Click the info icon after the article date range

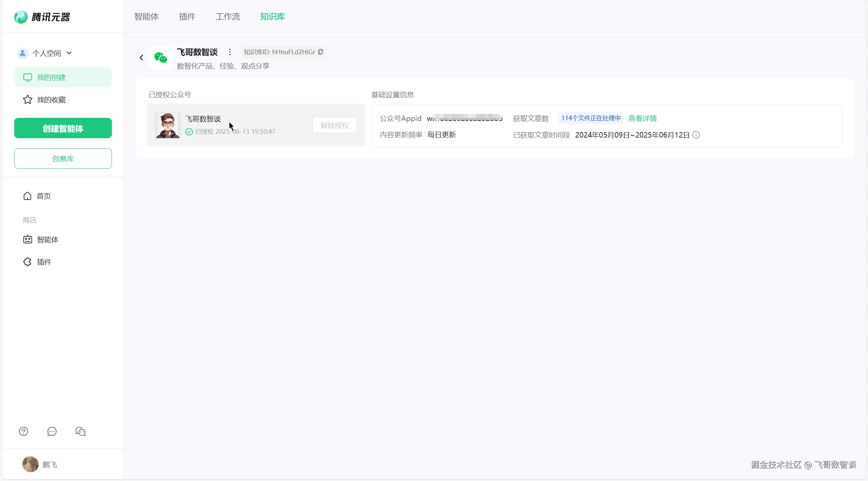(x=696, y=135)
